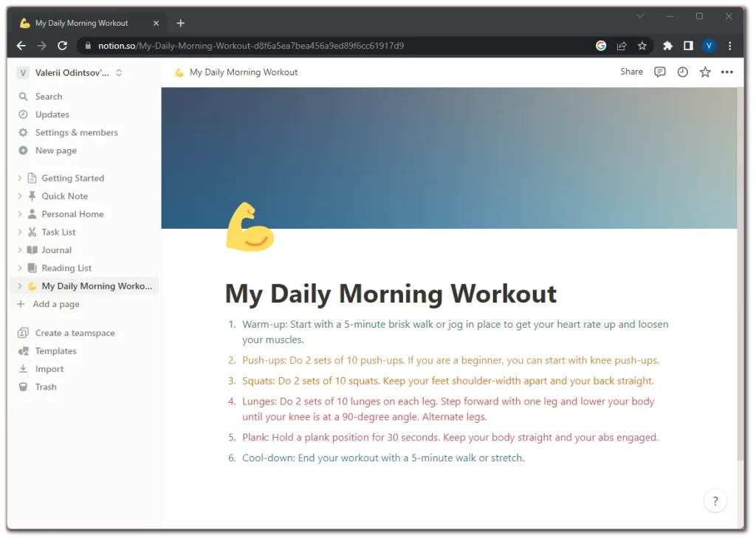Close the My Daily Morning Workout tab
756x541 pixels.
(x=156, y=23)
